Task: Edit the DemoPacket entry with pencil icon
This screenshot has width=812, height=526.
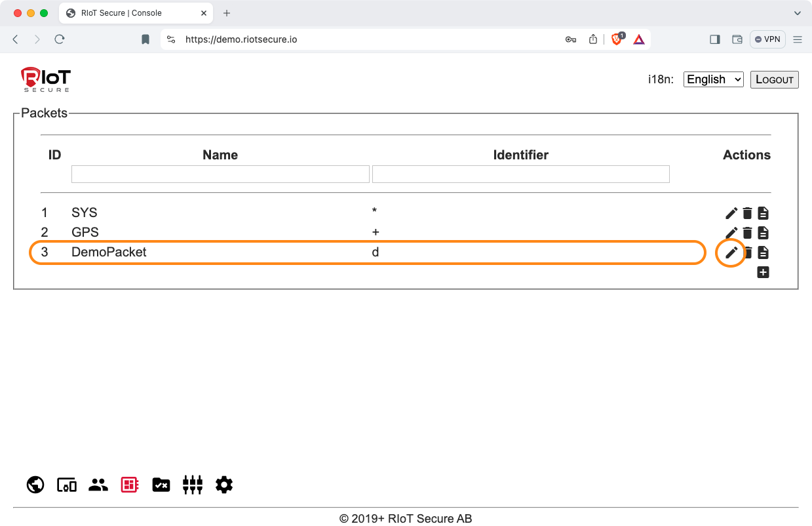Action: pyautogui.click(x=731, y=253)
